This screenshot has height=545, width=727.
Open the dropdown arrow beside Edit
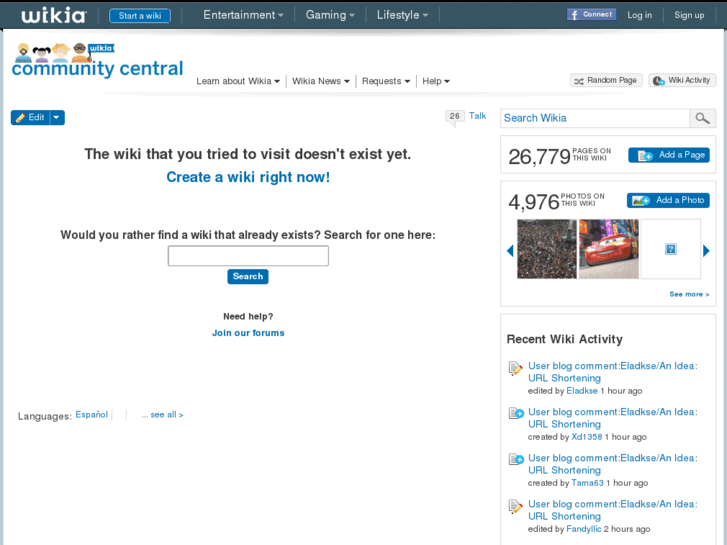click(57, 117)
